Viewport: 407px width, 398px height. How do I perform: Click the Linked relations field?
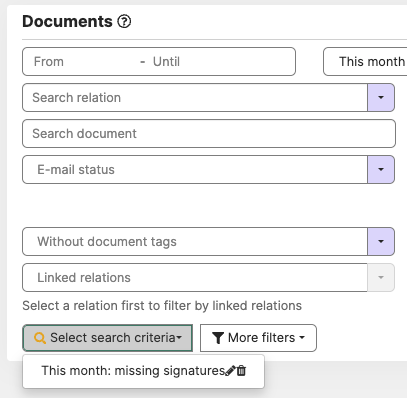(195, 278)
